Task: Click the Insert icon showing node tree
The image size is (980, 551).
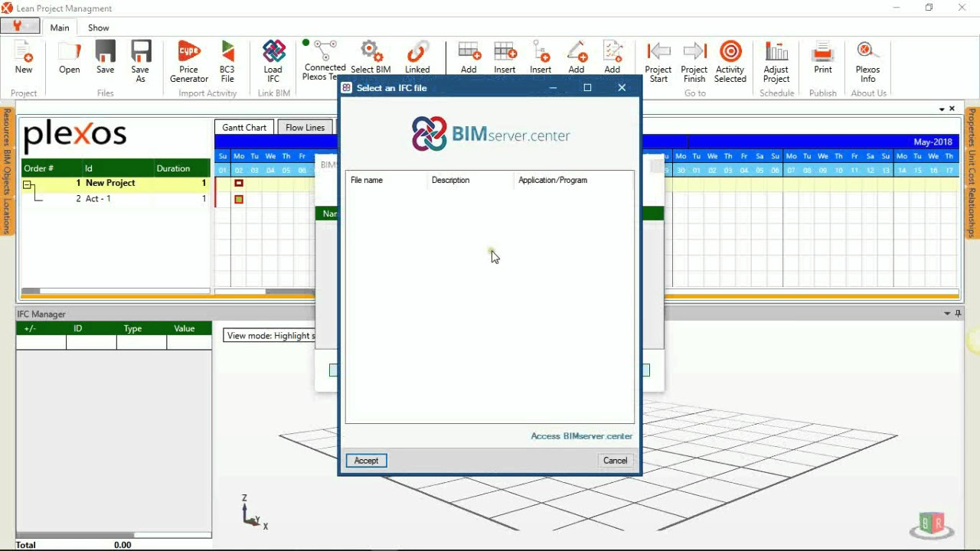Action: (541, 52)
